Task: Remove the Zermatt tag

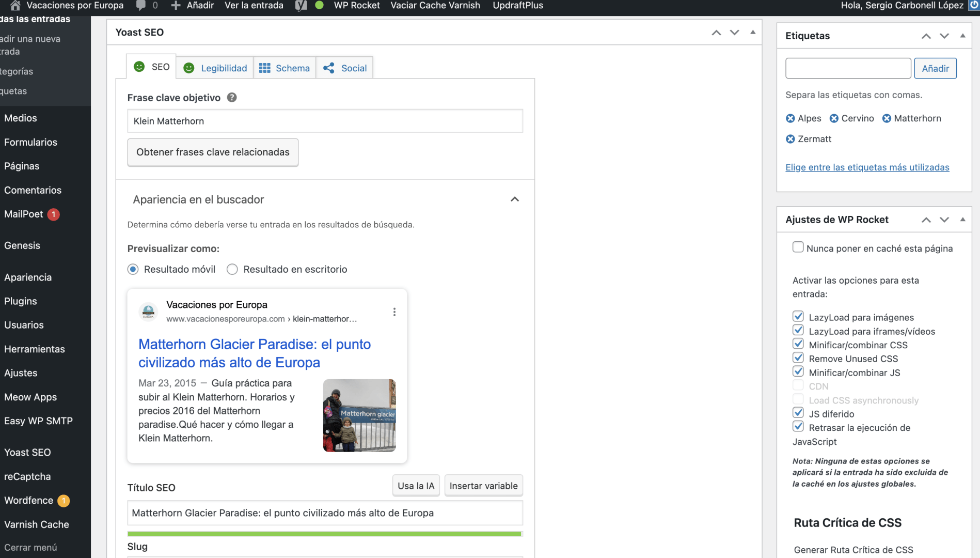Action: click(791, 139)
